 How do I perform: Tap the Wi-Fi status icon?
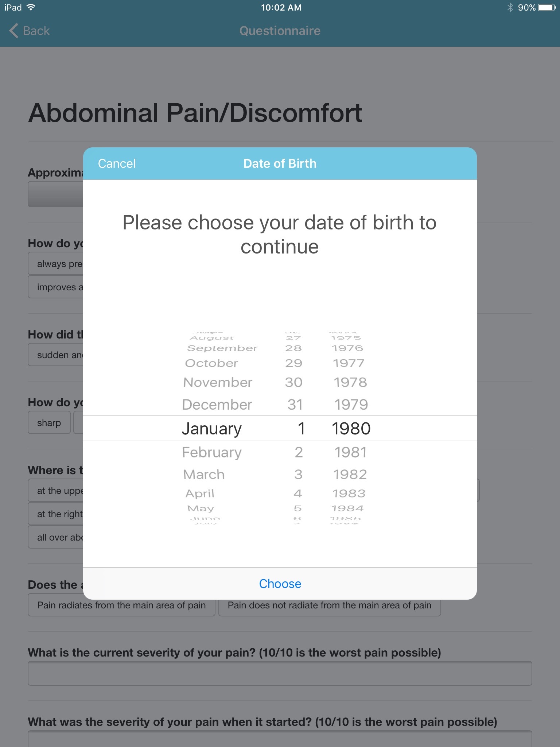(31, 7)
